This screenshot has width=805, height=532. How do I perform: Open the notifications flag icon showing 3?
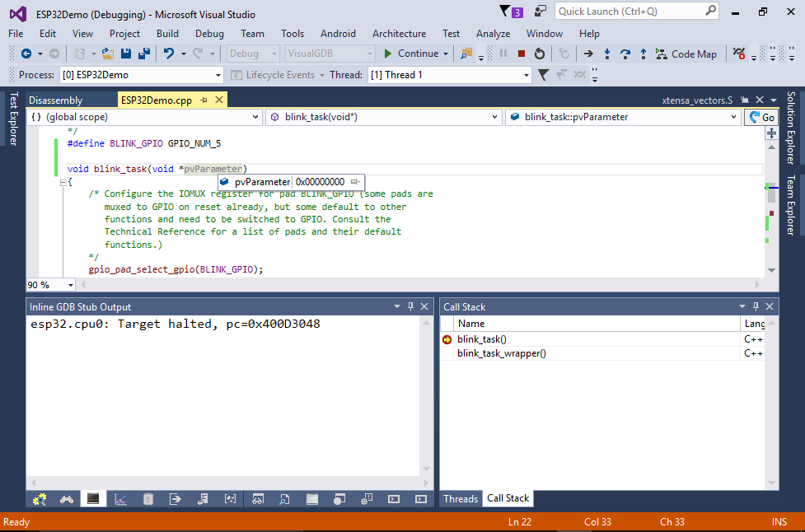click(x=511, y=12)
